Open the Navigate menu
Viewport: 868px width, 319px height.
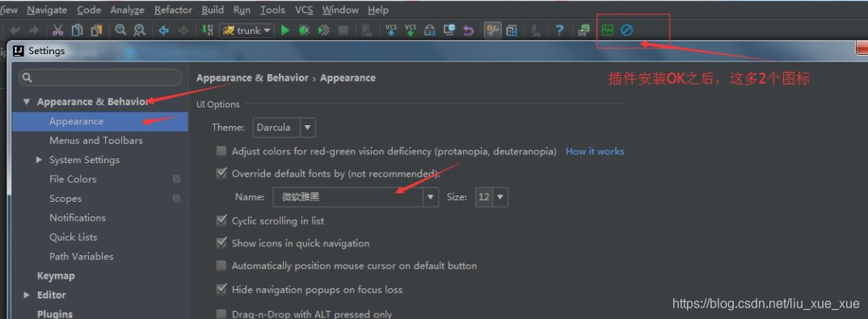(x=47, y=10)
